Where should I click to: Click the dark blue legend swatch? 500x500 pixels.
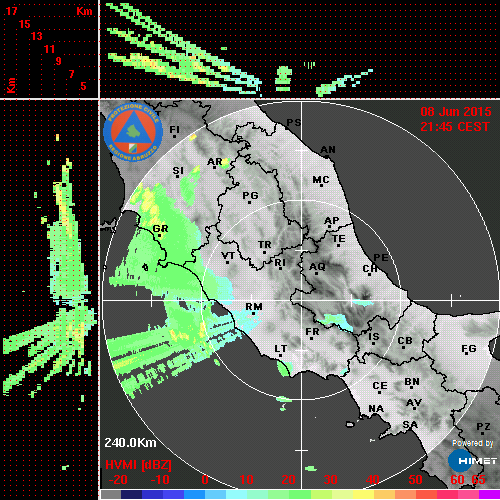[131, 494]
